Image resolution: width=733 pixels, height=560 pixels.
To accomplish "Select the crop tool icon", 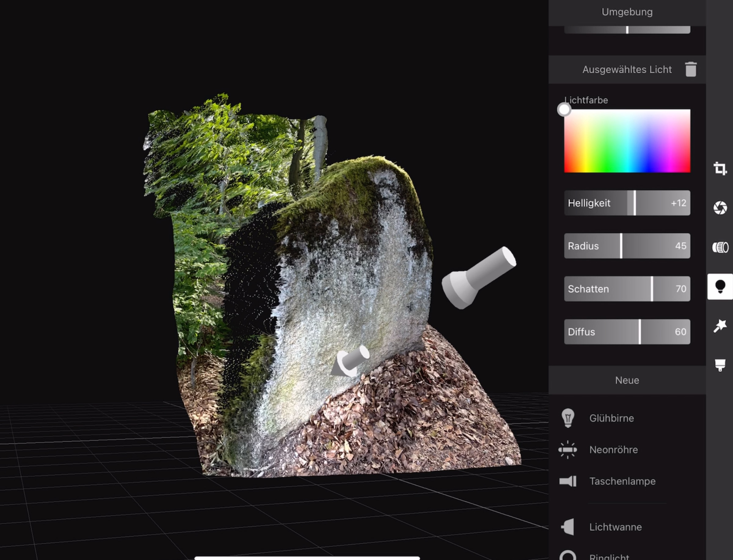I will click(x=720, y=169).
